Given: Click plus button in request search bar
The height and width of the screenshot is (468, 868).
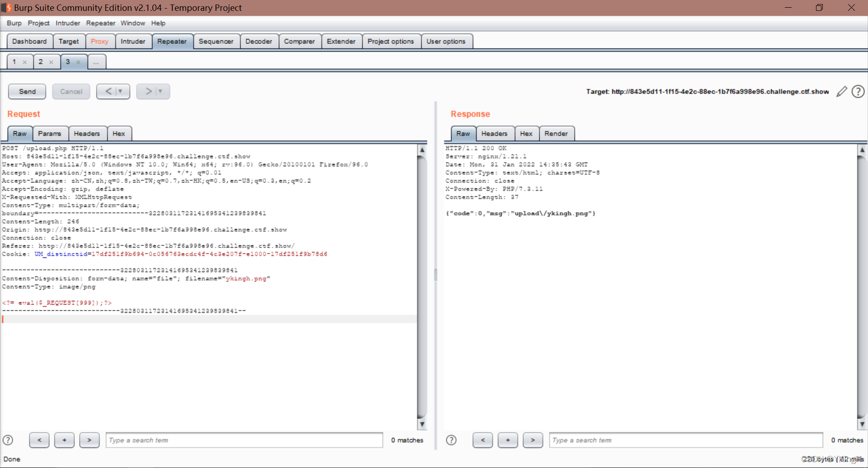Looking at the screenshot, I should [x=64, y=440].
